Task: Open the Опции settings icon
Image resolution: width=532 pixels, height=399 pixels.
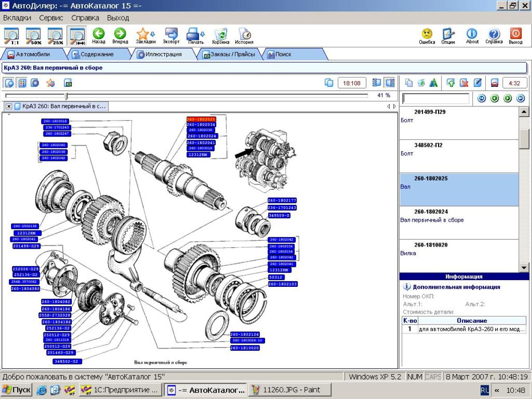Action: tap(448, 36)
